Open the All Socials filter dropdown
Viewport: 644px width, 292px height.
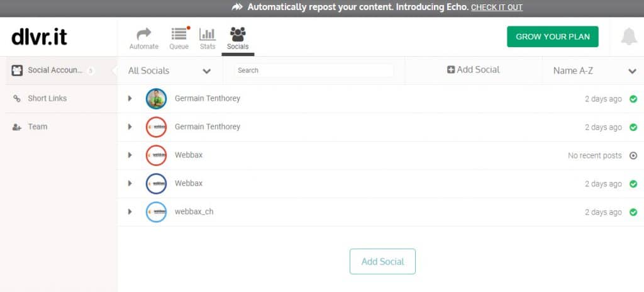pos(170,70)
